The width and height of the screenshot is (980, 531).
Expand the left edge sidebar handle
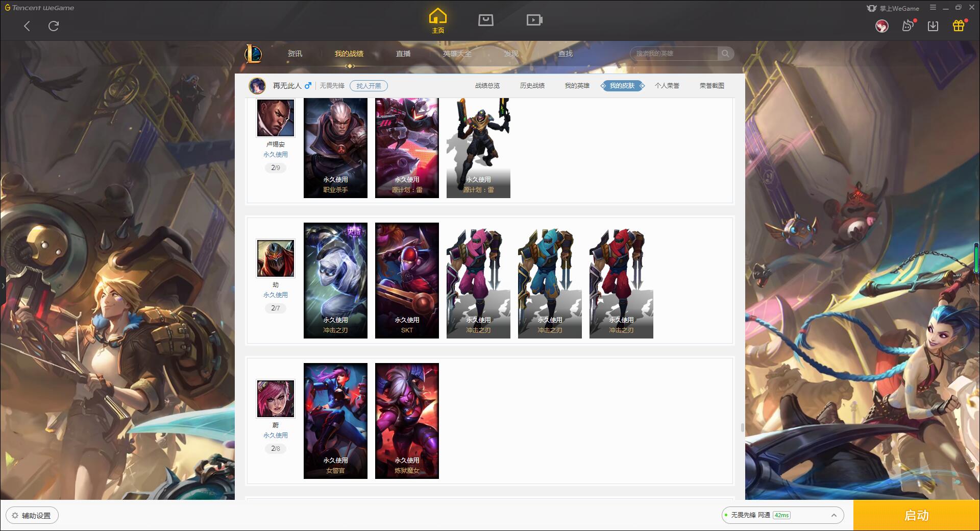click(x=3, y=286)
